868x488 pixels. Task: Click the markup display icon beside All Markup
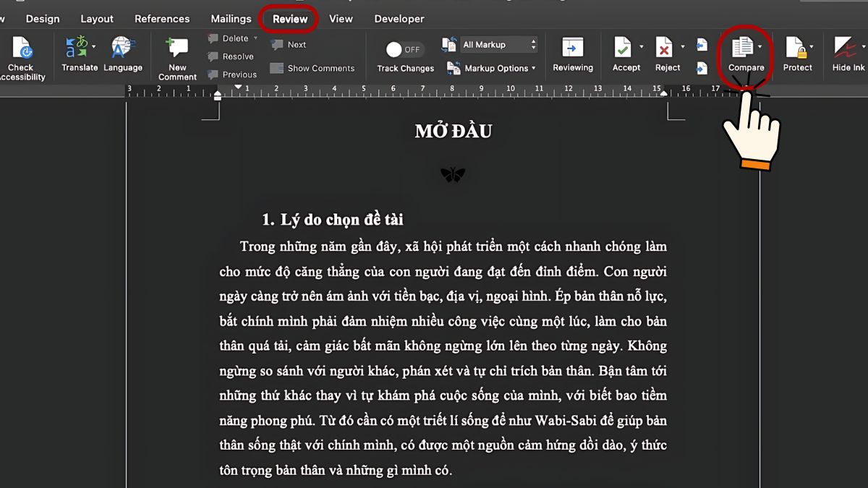[x=449, y=45]
